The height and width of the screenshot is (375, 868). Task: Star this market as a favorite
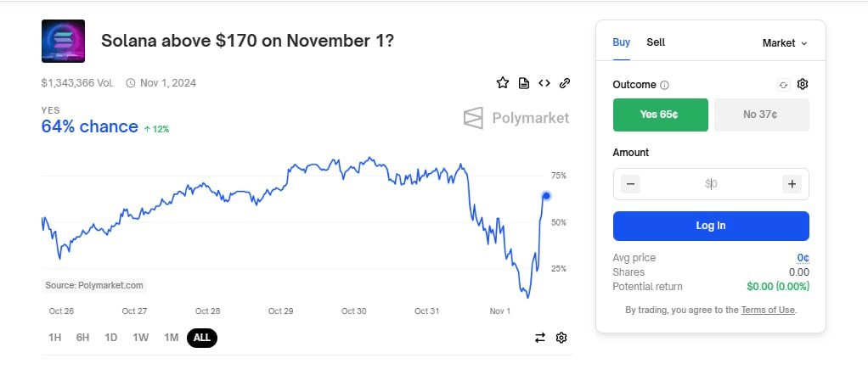point(502,83)
